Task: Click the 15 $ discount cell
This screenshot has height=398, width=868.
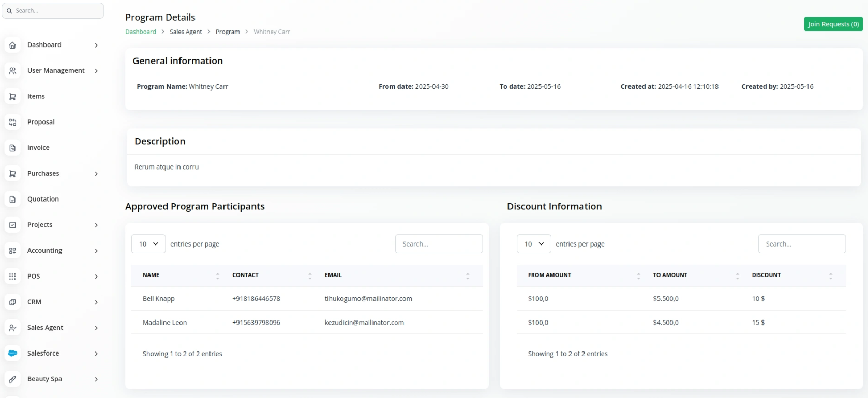Action: tap(758, 323)
